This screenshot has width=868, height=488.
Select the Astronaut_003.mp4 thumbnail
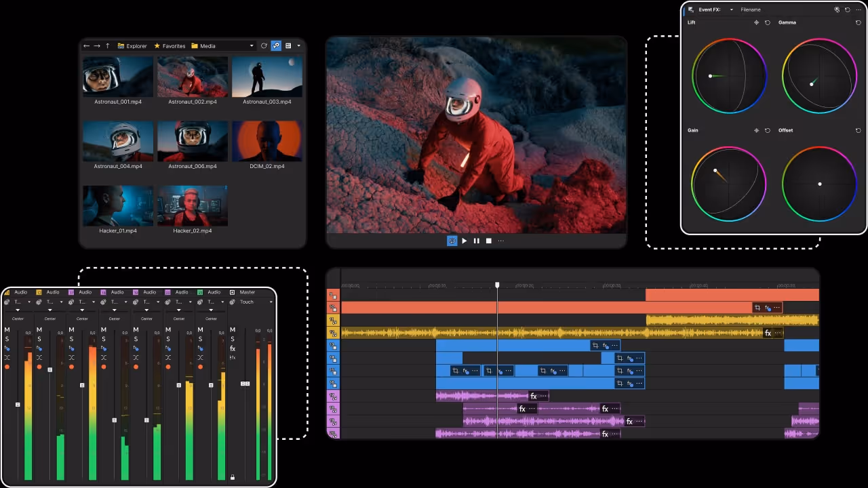click(267, 76)
